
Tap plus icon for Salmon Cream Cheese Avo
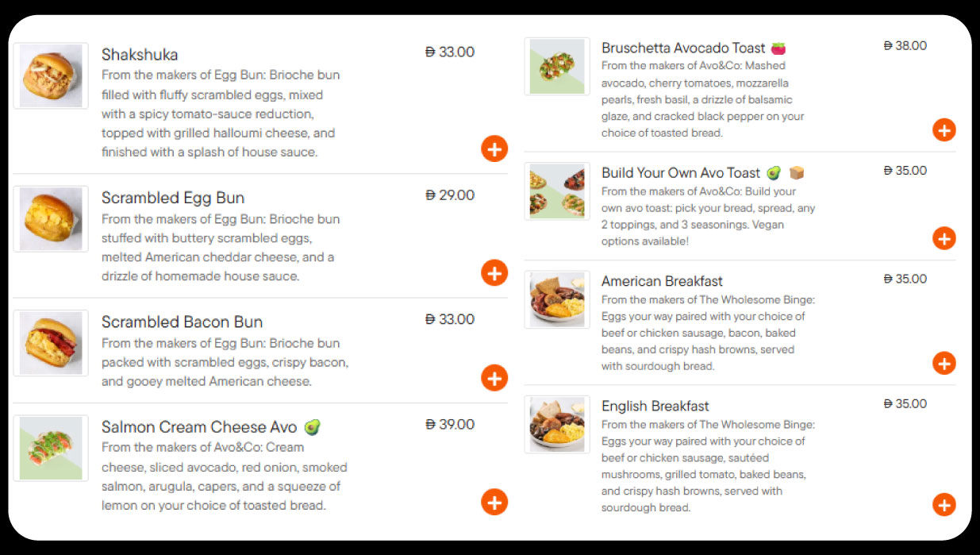point(494,502)
